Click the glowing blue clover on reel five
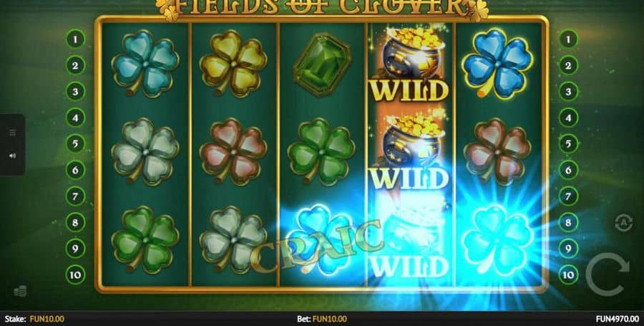This screenshot has width=644, height=326. 497,241
